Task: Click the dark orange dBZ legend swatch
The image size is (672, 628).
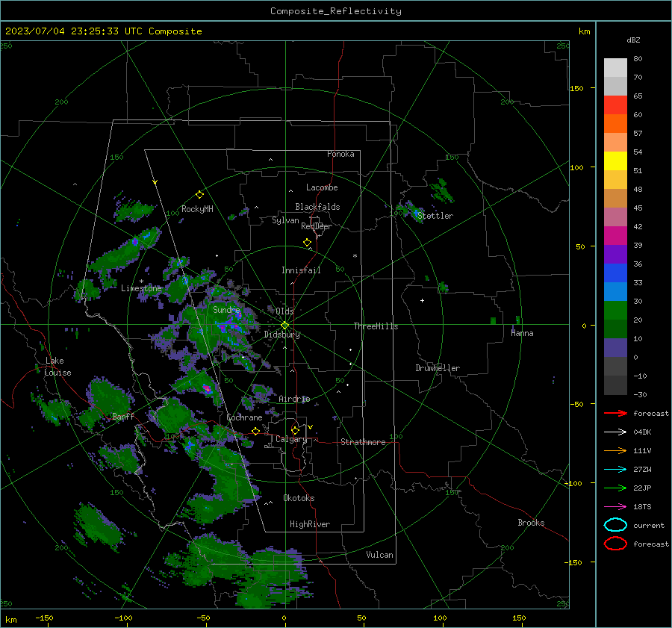Action: 615,123
